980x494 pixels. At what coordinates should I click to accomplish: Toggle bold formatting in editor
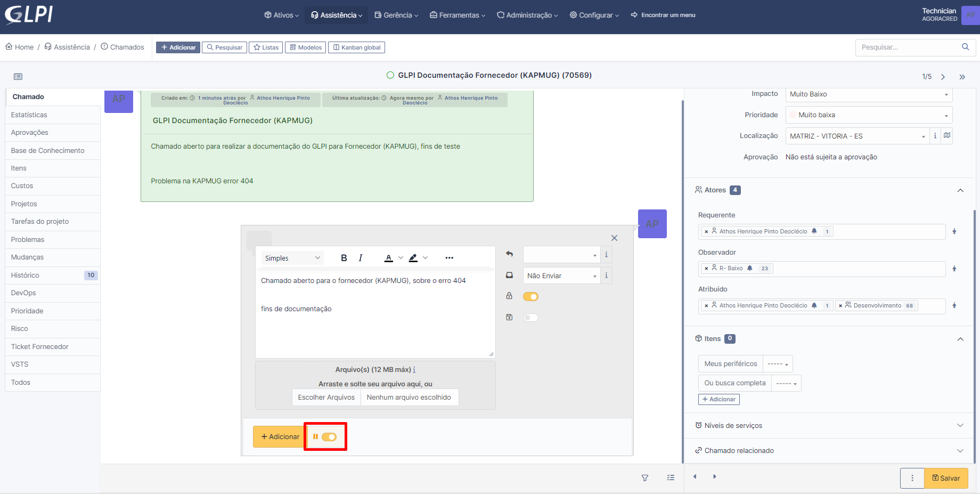click(344, 258)
